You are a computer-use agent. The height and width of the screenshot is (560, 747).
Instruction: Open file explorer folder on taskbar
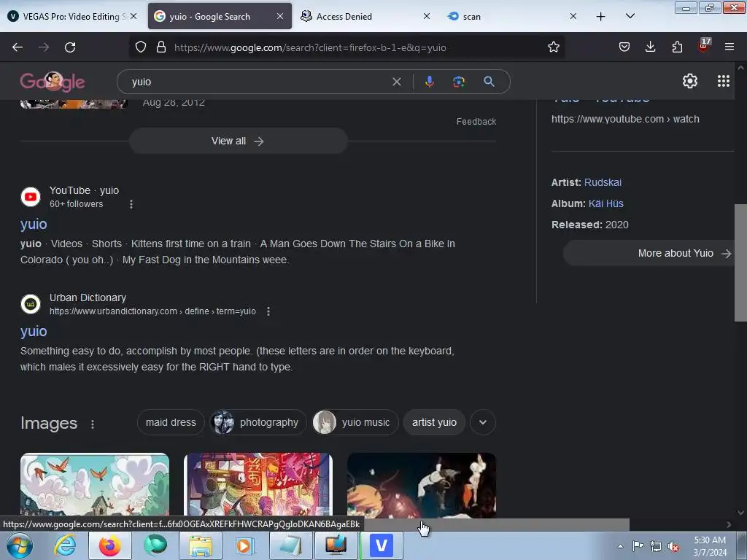pyautogui.click(x=201, y=545)
